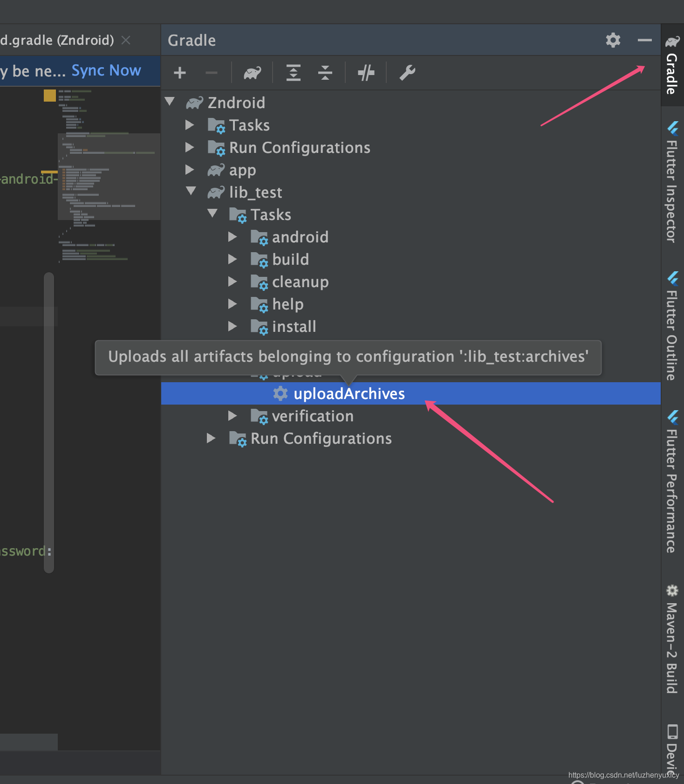This screenshot has width=684, height=784.
Task: Select 'verification' task group text
Action: pyautogui.click(x=313, y=416)
